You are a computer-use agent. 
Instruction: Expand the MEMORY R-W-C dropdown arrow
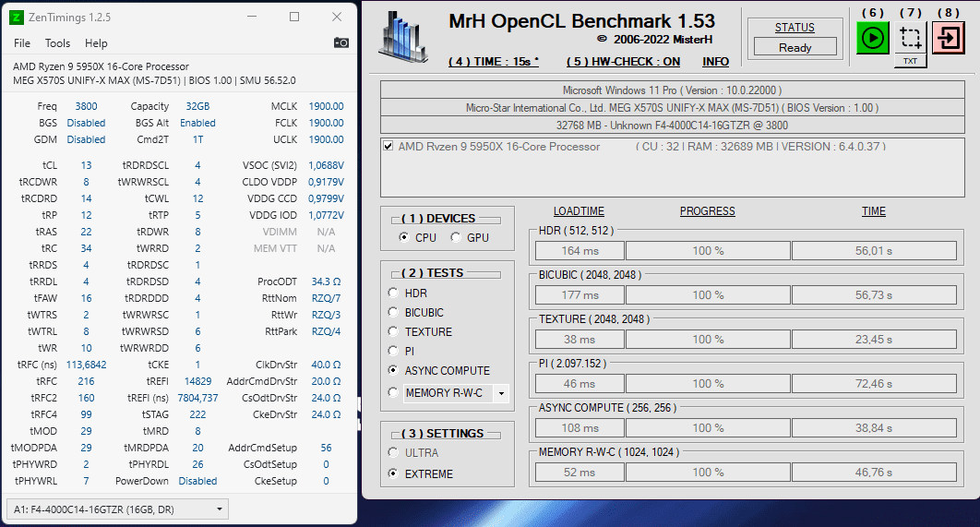(501, 393)
